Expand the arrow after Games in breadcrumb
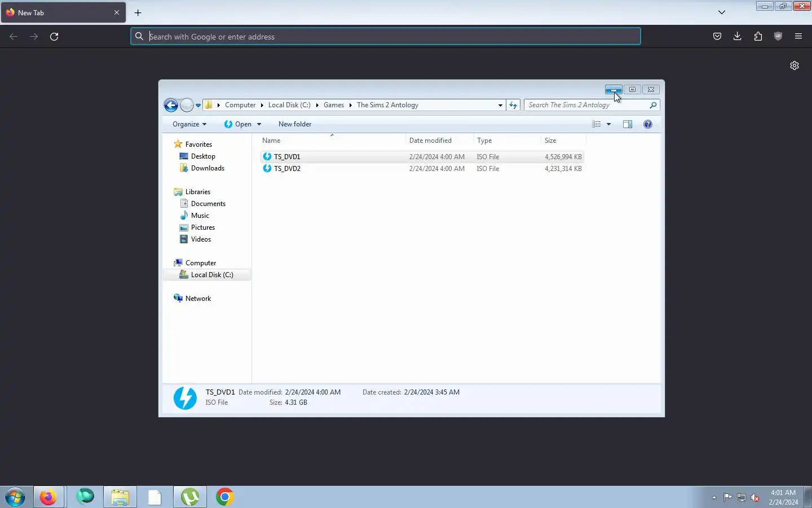This screenshot has width=812, height=508. [x=351, y=105]
